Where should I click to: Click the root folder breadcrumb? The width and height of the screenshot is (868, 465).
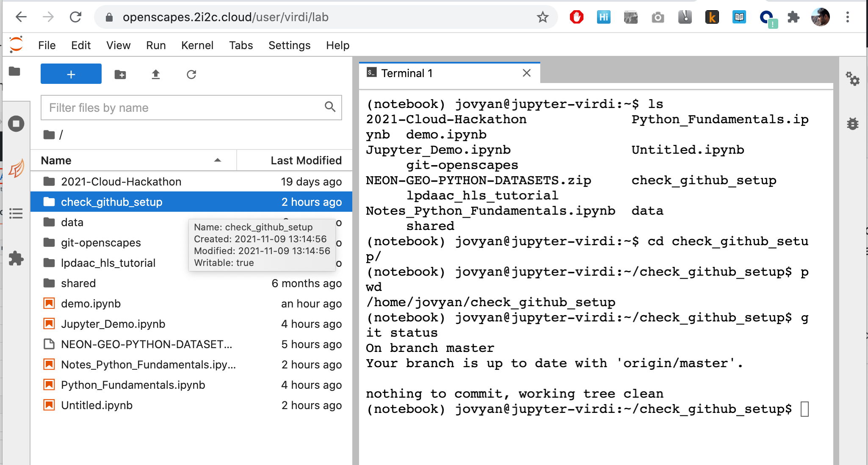pos(50,135)
